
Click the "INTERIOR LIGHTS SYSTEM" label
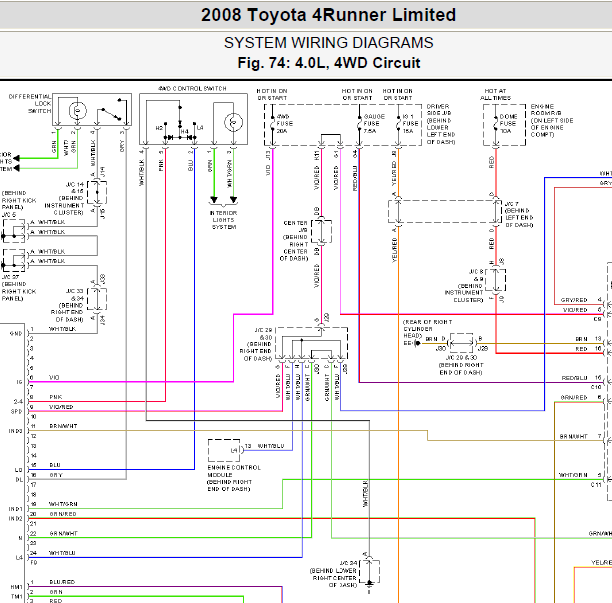[x=223, y=220]
